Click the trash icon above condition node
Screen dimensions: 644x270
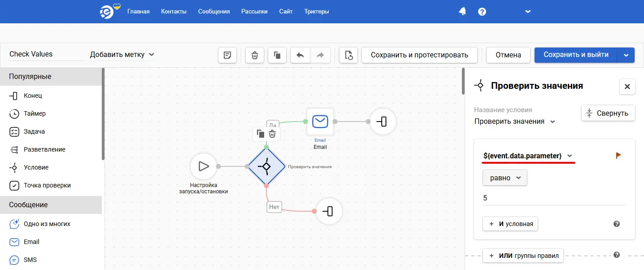pos(272,134)
